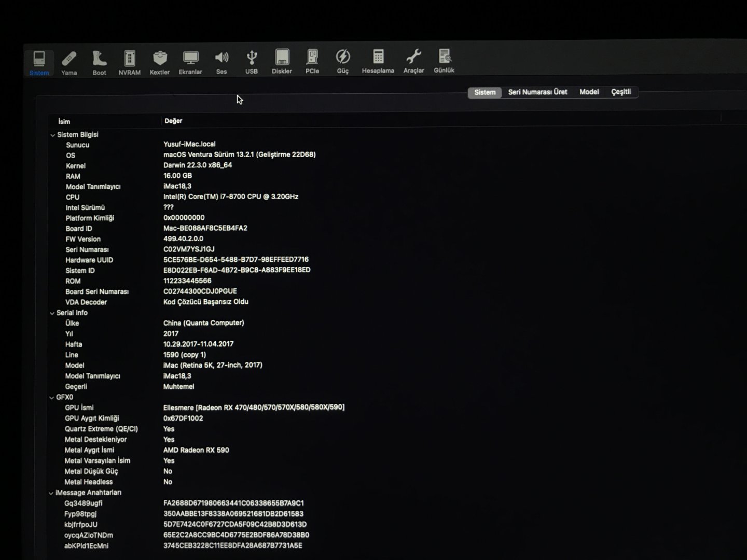Click the Ellesmere Radeon RX GPU name value
The image size is (747, 560).
(254, 408)
